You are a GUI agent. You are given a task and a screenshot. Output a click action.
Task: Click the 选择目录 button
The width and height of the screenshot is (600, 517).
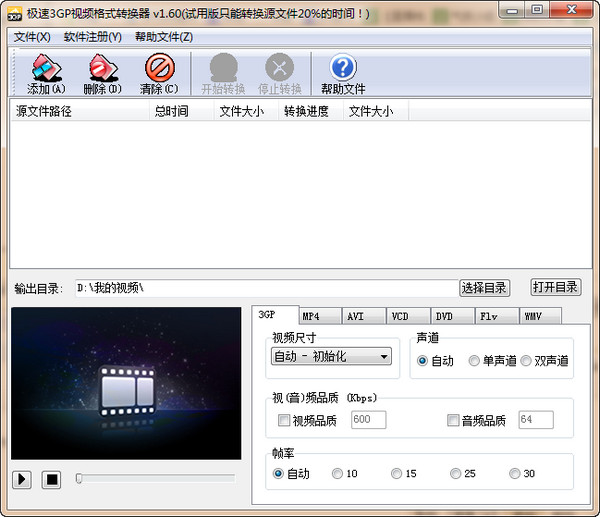pyautogui.click(x=484, y=288)
